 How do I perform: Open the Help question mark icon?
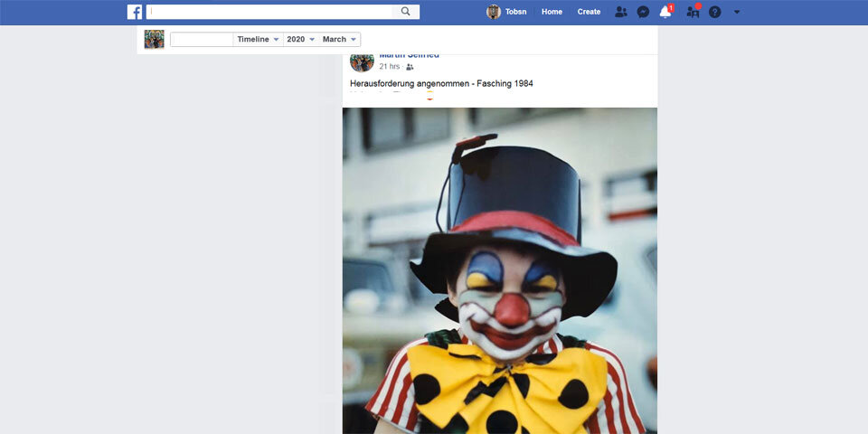click(714, 12)
